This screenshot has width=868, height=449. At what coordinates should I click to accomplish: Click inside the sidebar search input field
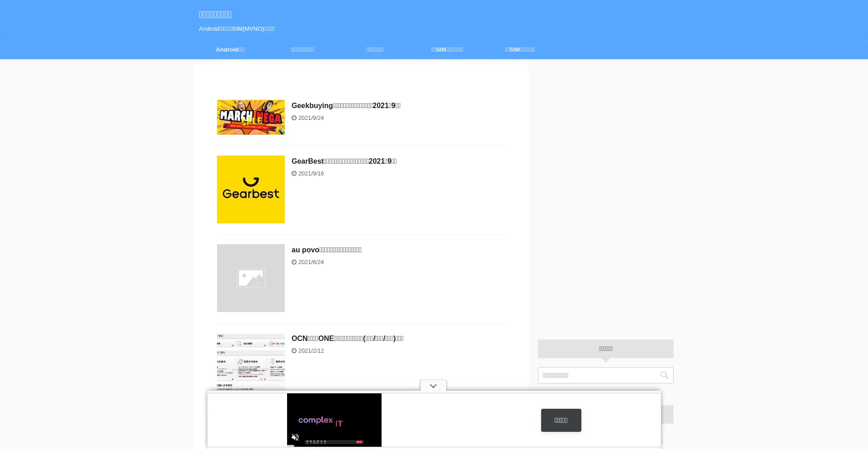coord(597,375)
